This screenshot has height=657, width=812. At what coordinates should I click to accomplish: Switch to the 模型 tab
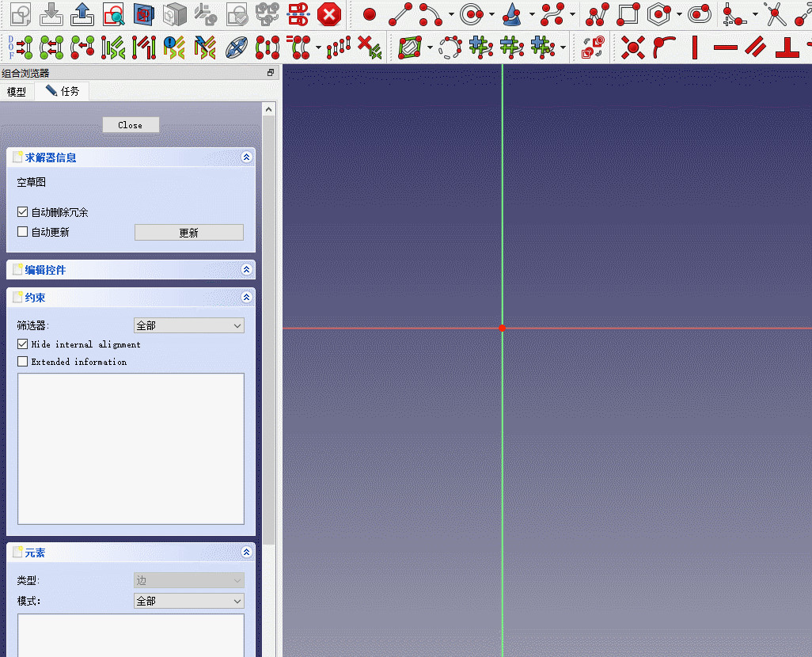pos(17,91)
